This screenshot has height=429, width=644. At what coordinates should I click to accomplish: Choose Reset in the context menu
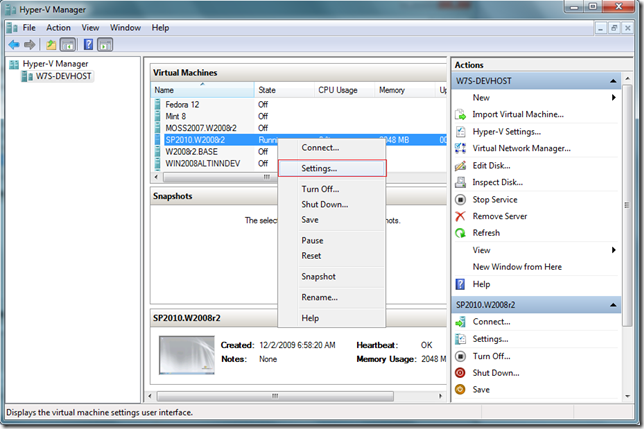(332, 256)
